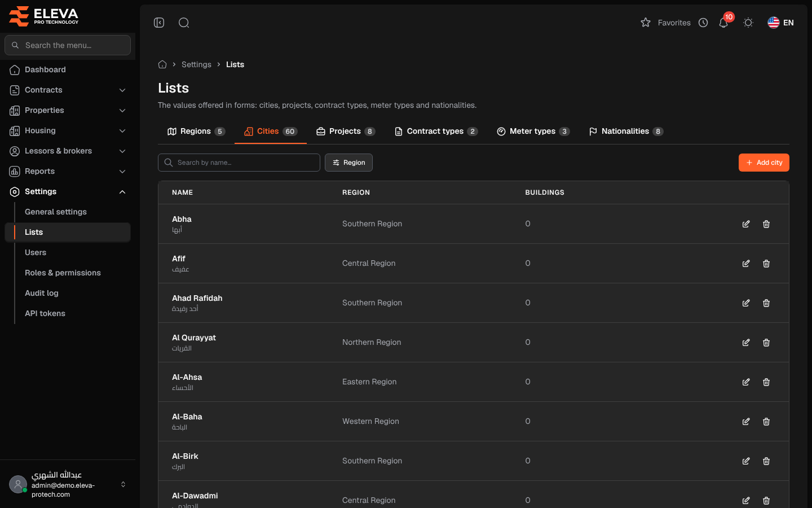Open Favorites in the top bar

click(x=665, y=23)
